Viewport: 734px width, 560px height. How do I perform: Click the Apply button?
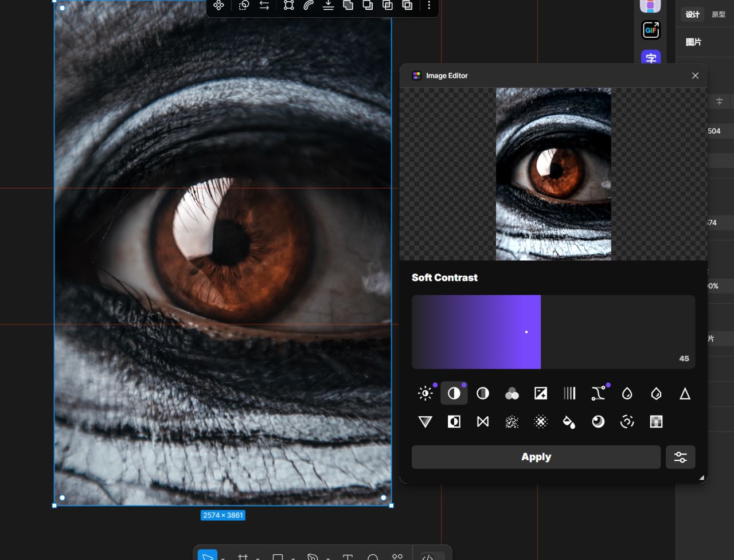(536, 457)
